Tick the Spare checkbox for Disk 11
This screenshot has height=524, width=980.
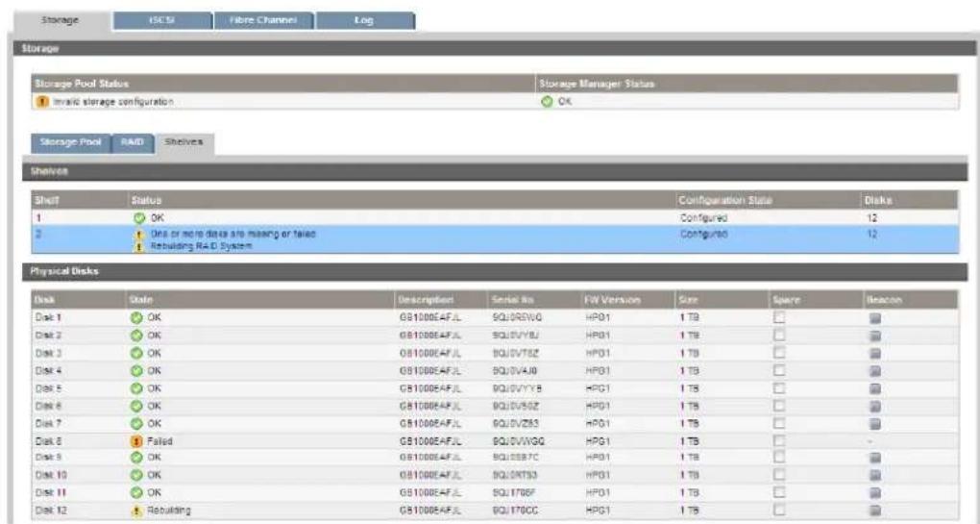click(x=779, y=492)
